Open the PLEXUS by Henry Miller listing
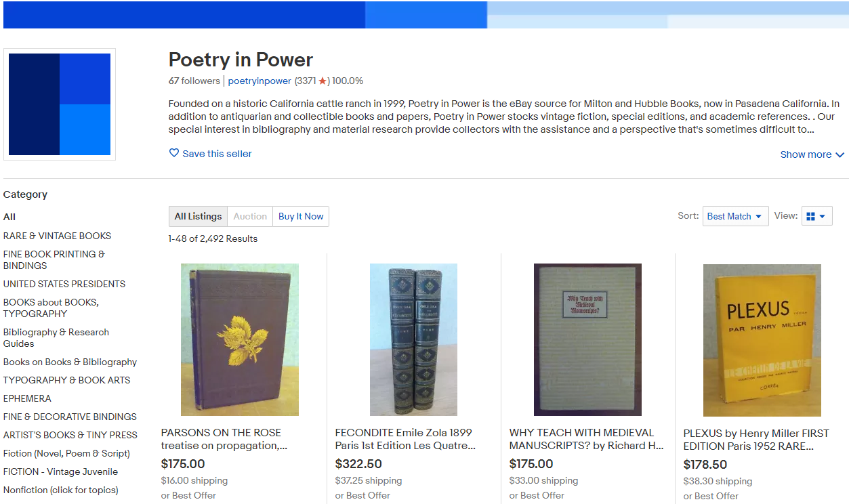This screenshot has height=504, width=849. pyautogui.click(x=762, y=341)
